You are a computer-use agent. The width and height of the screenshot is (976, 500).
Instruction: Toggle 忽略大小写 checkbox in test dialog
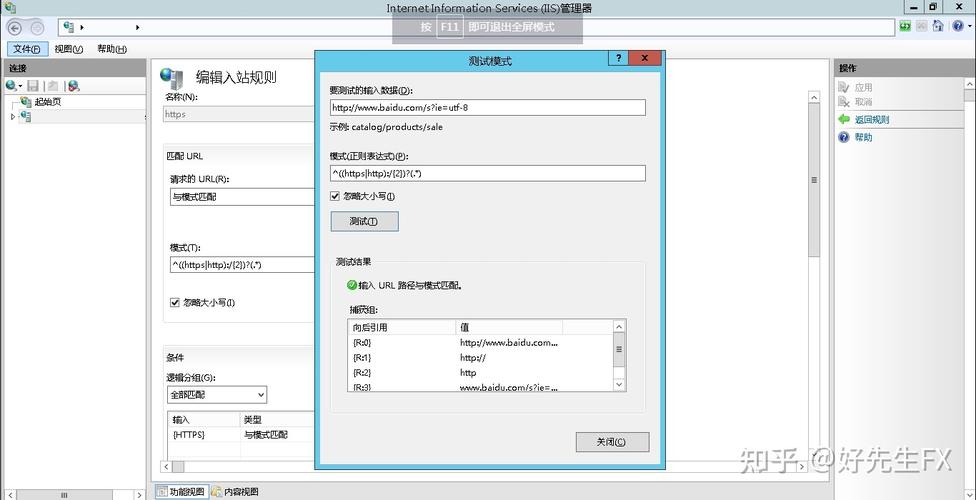[336, 196]
